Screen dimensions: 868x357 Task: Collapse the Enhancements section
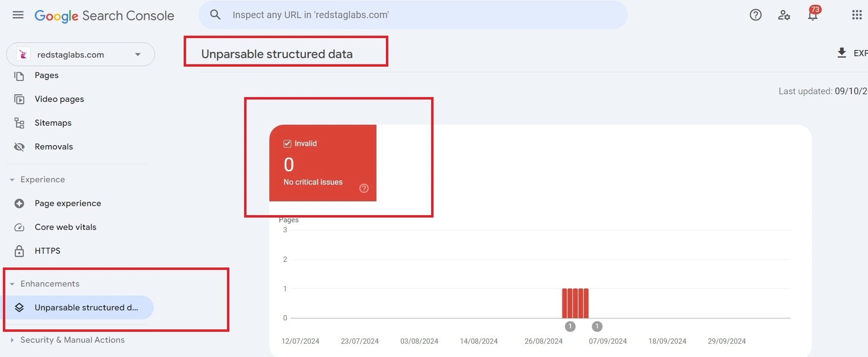click(x=12, y=284)
